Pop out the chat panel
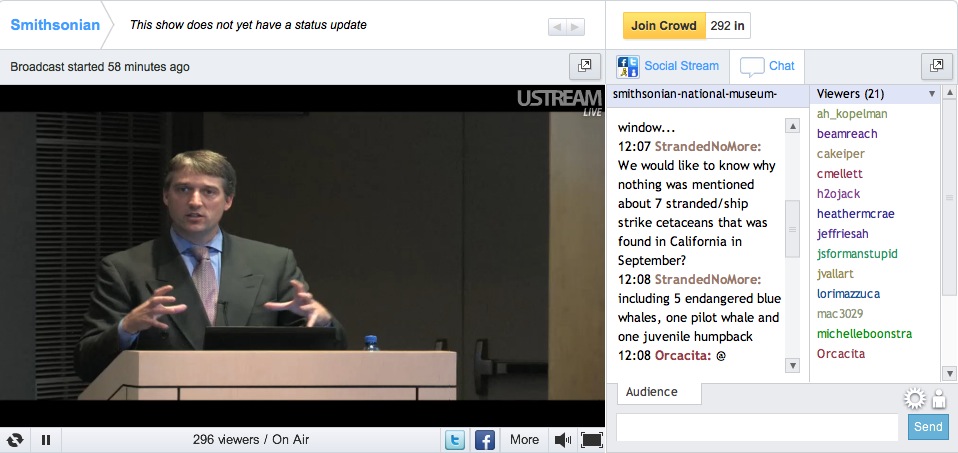This screenshot has height=453, width=958. [935, 66]
